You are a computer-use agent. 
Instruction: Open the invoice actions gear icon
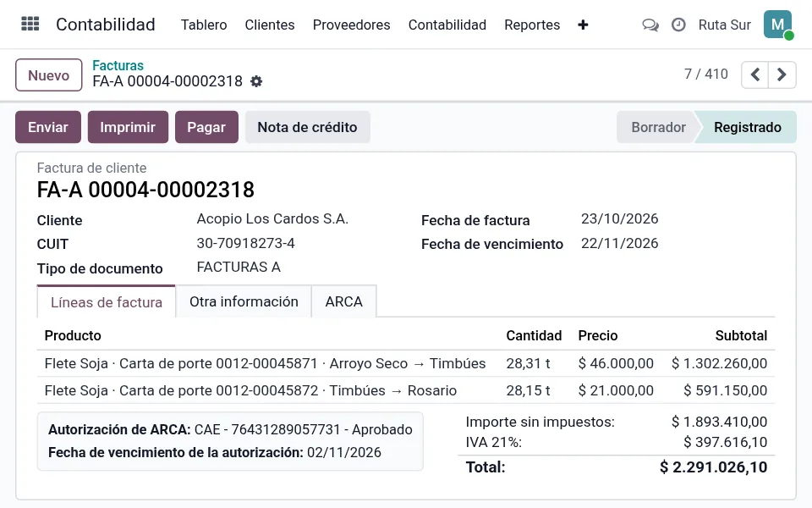[x=256, y=81]
